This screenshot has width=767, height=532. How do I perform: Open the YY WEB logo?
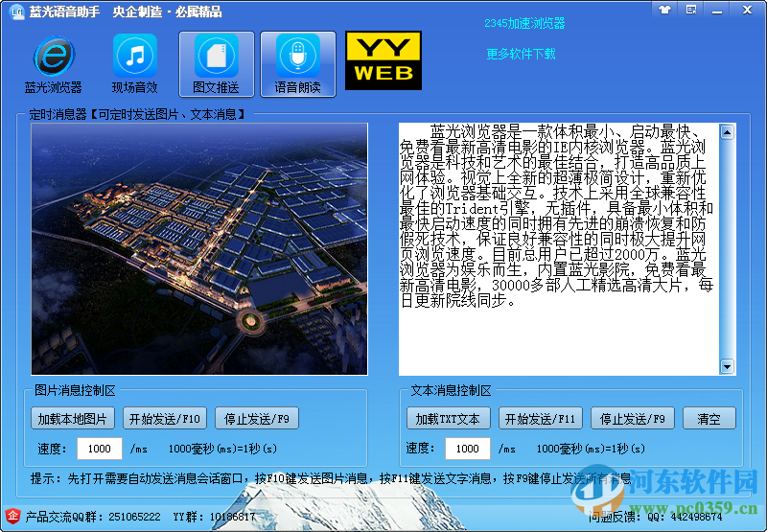383,60
